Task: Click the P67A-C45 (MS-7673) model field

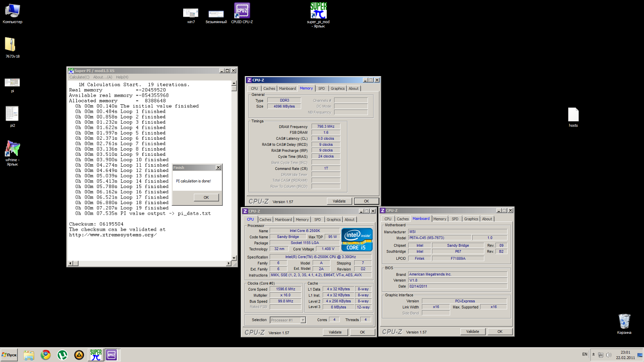Action: pos(440,238)
